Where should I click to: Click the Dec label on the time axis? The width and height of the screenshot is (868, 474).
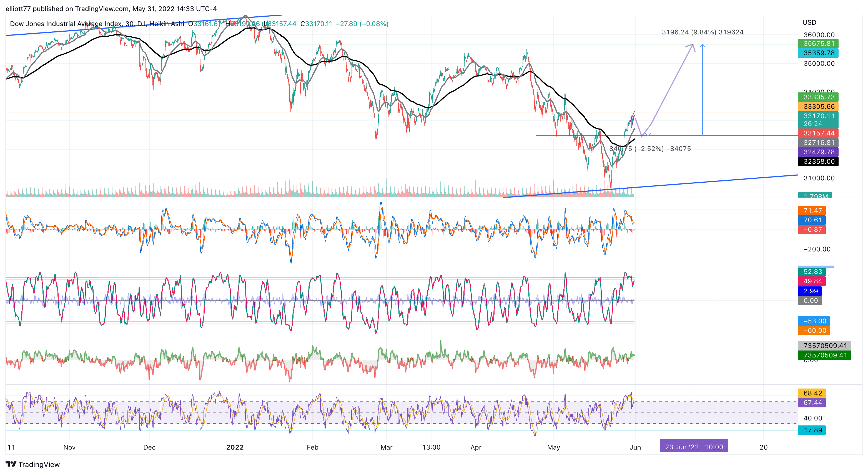(149, 447)
